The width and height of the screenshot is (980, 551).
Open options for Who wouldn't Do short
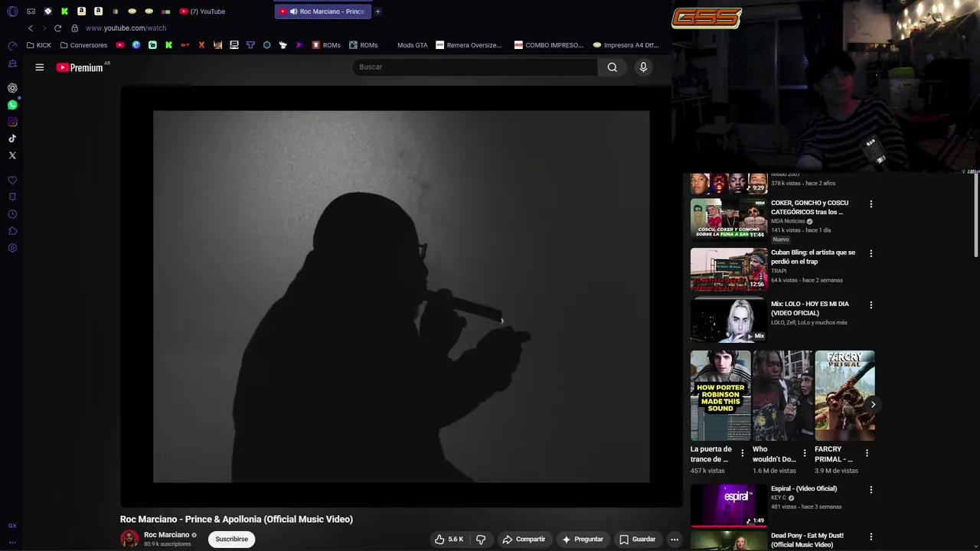click(804, 453)
